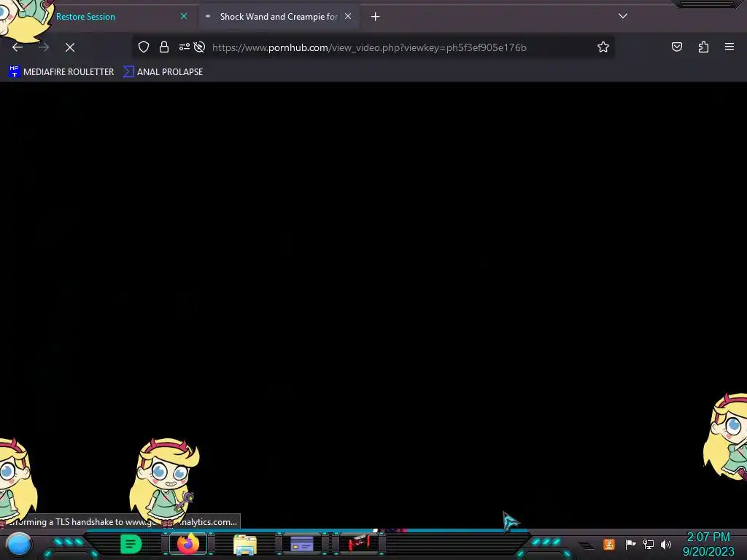
Task: Show site security info via padlock
Action: tap(164, 47)
